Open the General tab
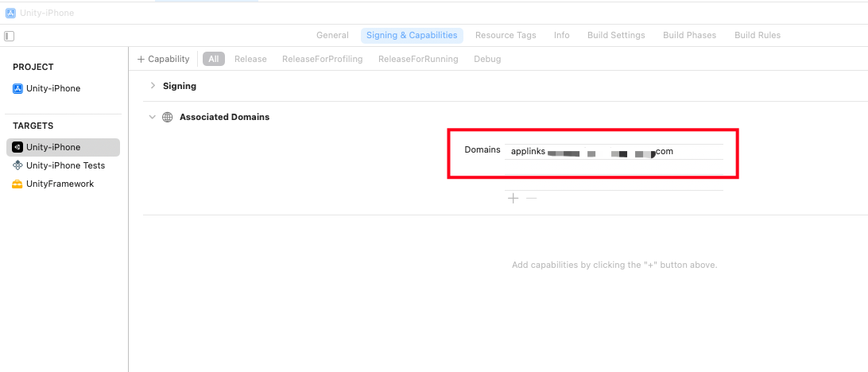The width and height of the screenshot is (868, 372). 332,36
